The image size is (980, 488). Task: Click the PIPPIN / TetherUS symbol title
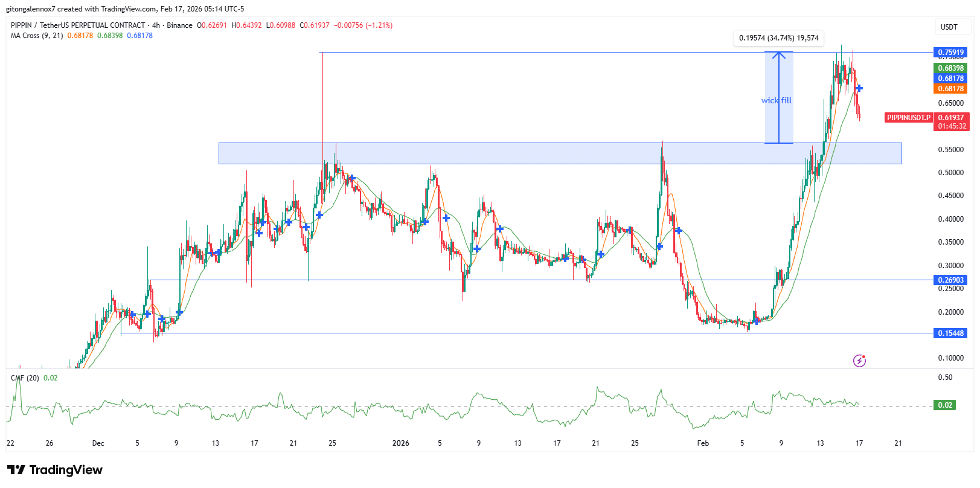77,25
